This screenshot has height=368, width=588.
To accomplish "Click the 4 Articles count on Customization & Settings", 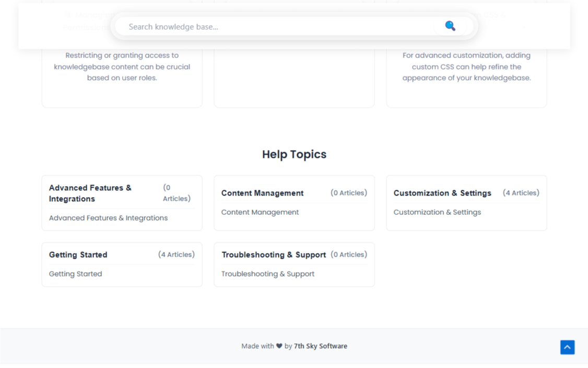I will coord(521,193).
